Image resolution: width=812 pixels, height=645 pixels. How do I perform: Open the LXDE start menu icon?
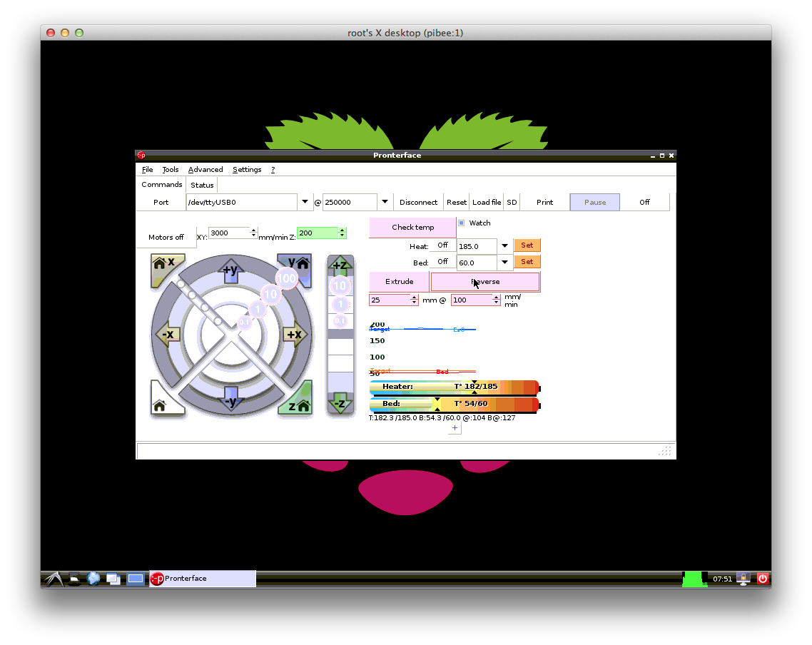click(54, 579)
